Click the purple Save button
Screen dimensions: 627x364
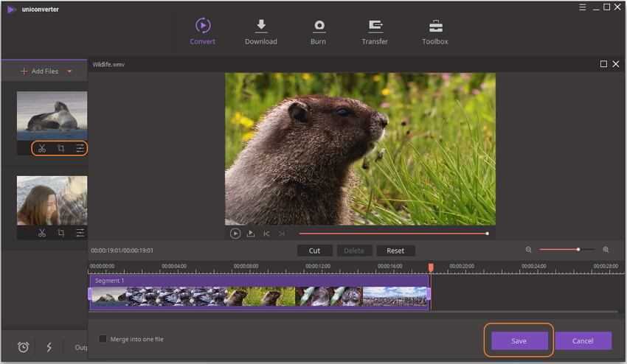click(519, 340)
